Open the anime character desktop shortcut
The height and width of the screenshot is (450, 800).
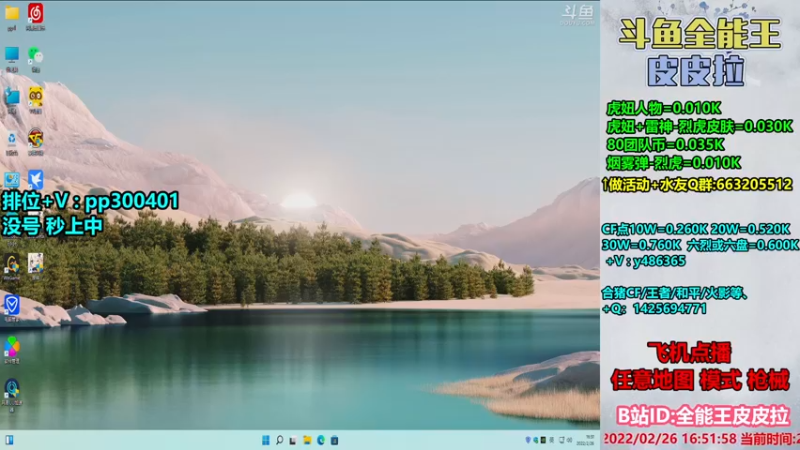coord(35,263)
